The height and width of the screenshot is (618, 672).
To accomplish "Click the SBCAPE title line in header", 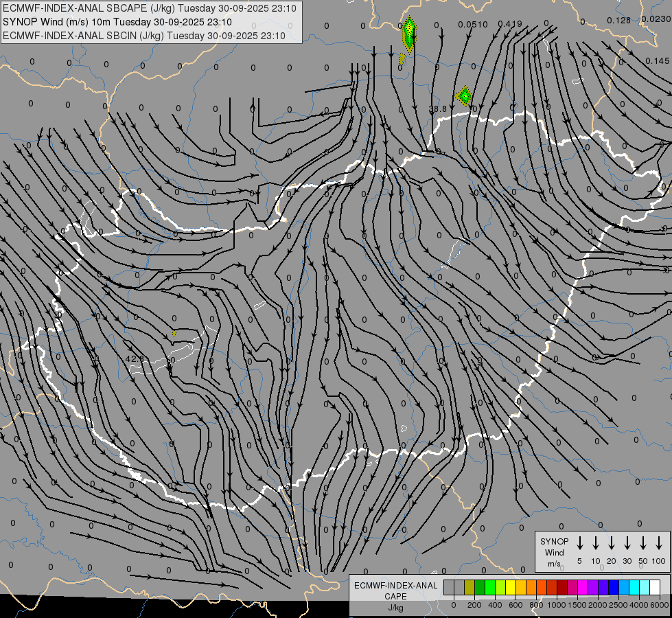I will coord(150,8).
